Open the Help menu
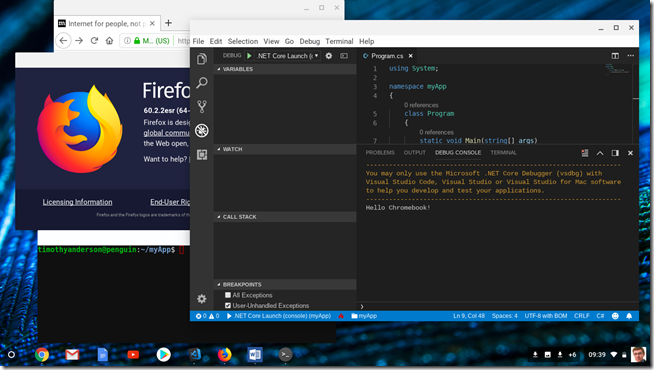This screenshot has width=654, height=370. coord(367,41)
